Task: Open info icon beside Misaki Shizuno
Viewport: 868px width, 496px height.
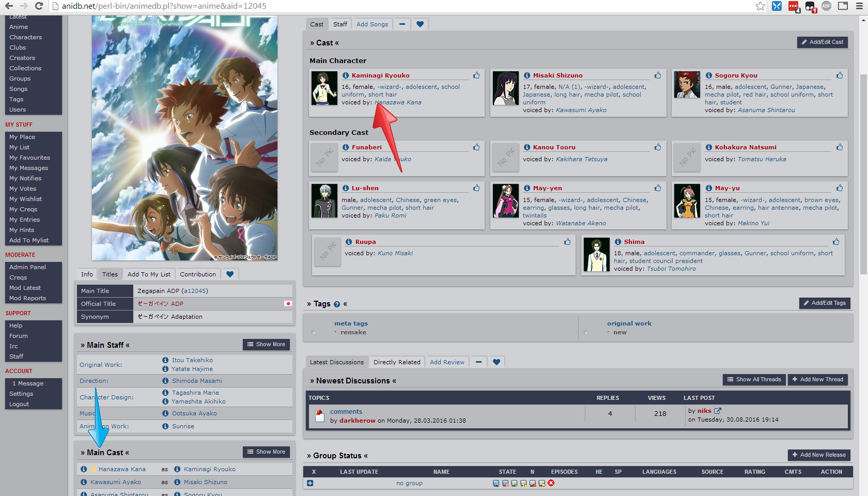Action: (x=526, y=75)
